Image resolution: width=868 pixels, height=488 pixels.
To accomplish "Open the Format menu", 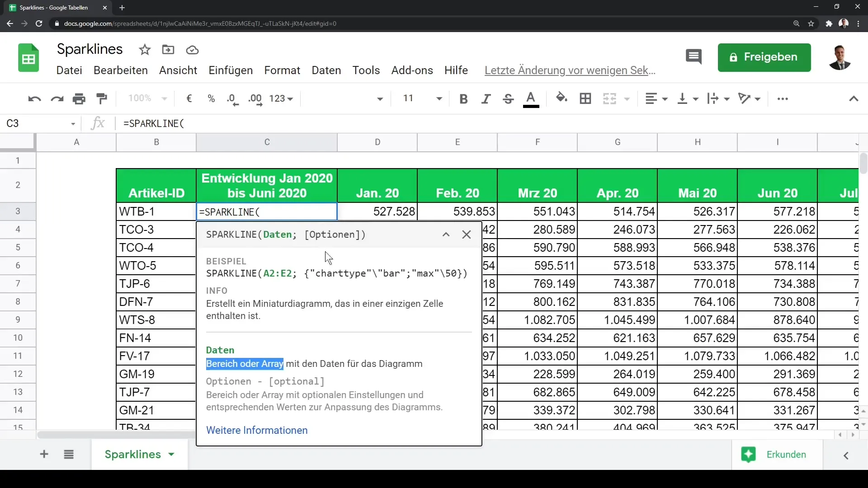I will (x=282, y=70).
